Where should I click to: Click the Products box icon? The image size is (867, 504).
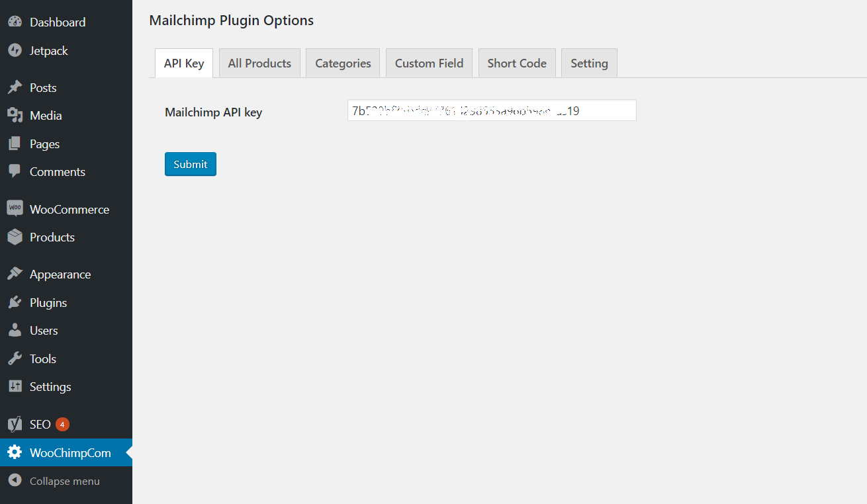[15, 237]
